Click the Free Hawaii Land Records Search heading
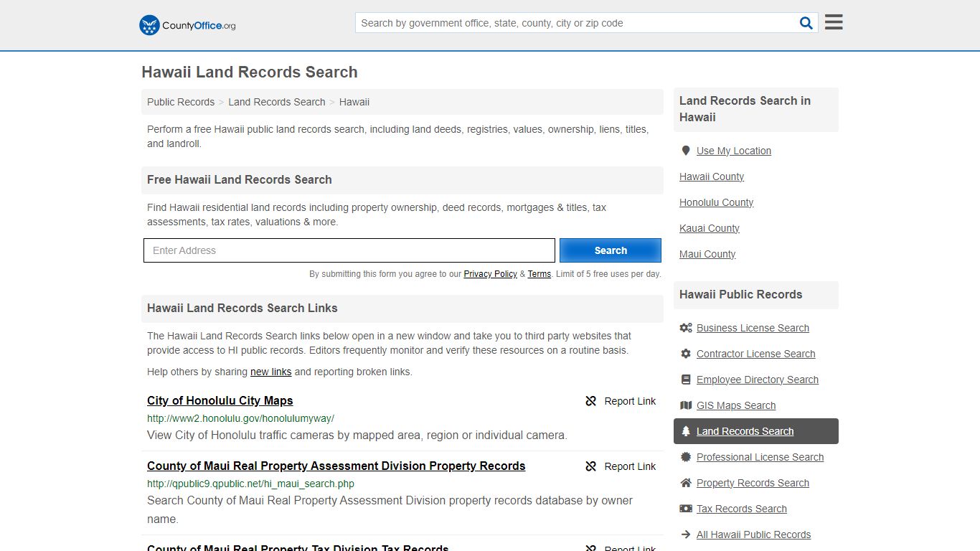 (240, 179)
